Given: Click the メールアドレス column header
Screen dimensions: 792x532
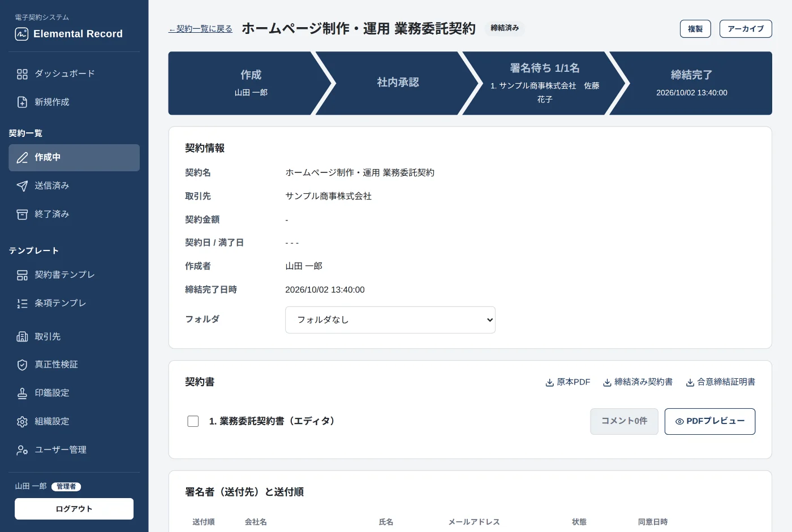Looking at the screenshot, I should (474, 522).
